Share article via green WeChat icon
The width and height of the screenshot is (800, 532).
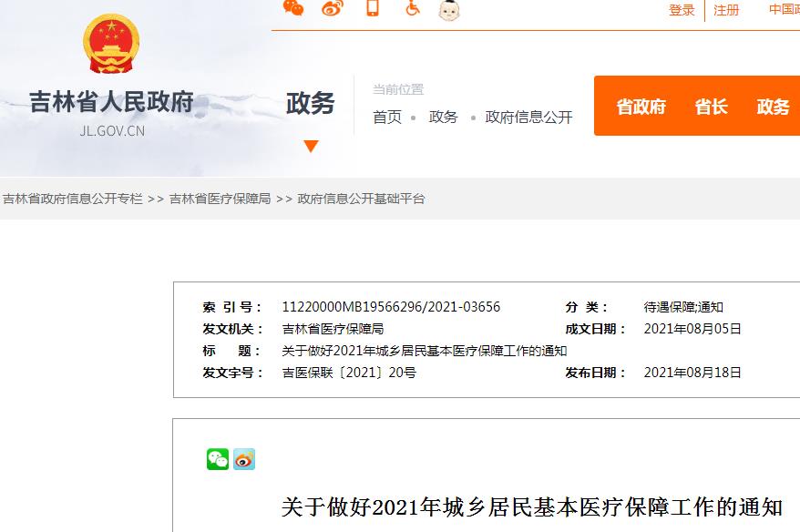[218, 459]
